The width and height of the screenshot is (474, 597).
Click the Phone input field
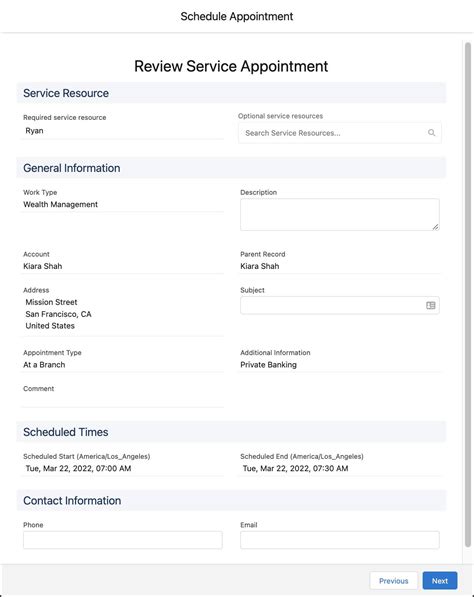coord(123,540)
